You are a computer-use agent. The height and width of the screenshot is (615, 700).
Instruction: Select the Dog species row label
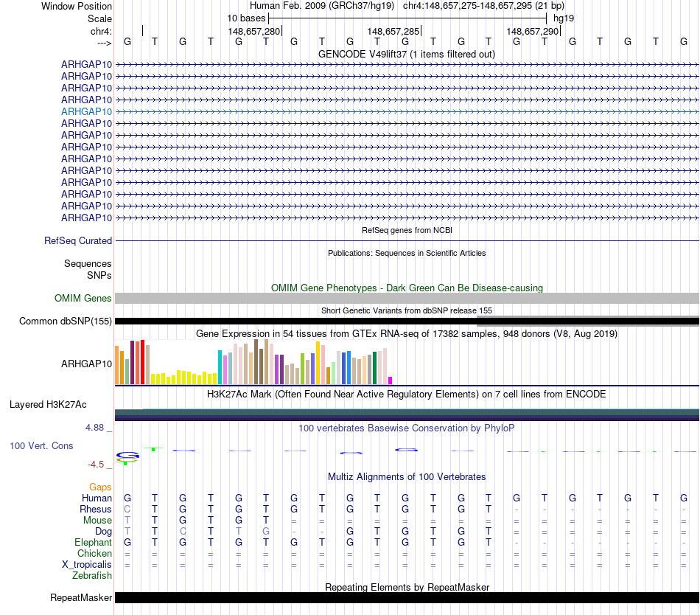coord(104,532)
